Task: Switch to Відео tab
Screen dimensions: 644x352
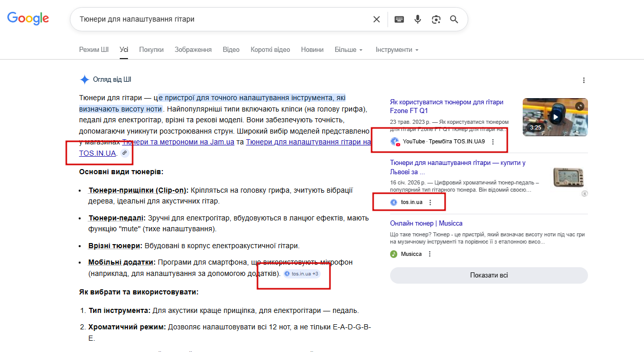Action: [231, 50]
